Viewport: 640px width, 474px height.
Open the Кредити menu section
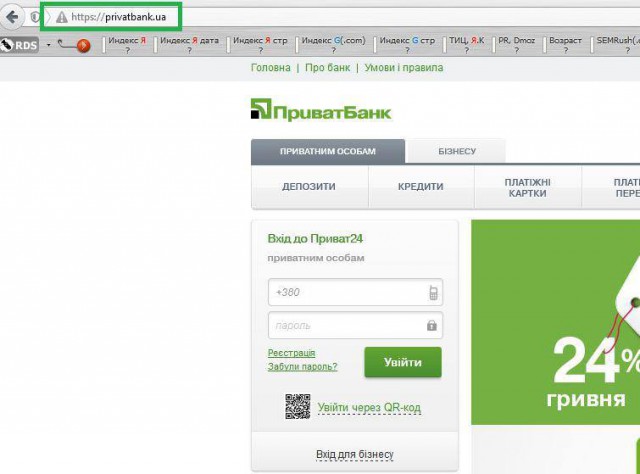click(421, 187)
